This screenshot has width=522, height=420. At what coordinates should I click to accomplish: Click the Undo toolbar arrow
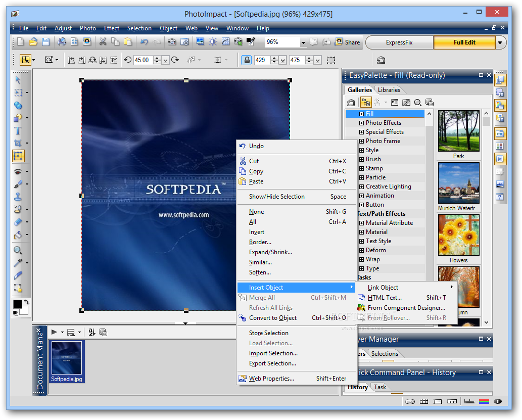tap(144, 41)
